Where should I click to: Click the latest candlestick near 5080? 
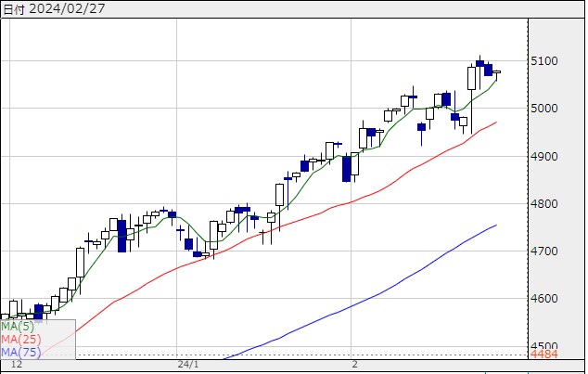pyautogui.click(x=496, y=74)
